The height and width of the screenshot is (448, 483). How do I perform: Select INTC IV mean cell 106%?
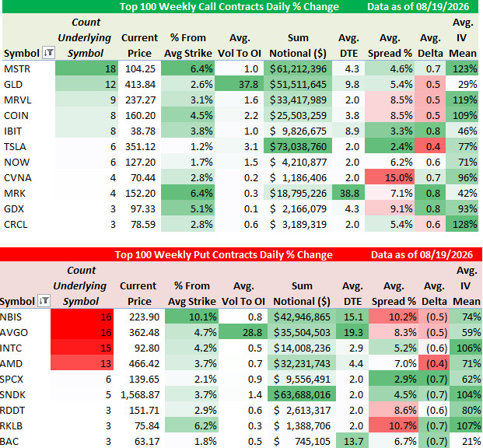pos(466,348)
